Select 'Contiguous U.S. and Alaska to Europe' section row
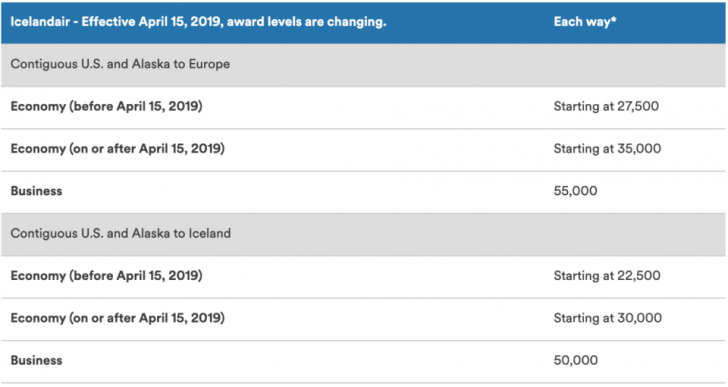The width and height of the screenshot is (728, 387). 363,64
